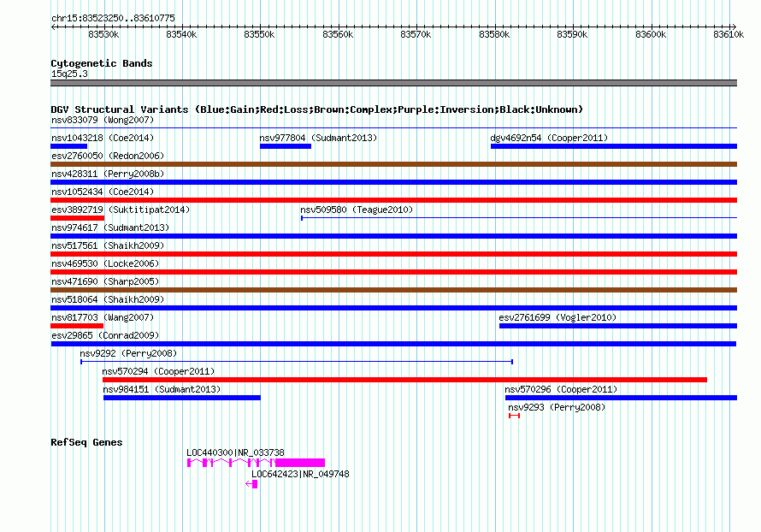
Task: Select the nsv1043218 (Coe2014) blue gain bar
Action: pos(69,146)
